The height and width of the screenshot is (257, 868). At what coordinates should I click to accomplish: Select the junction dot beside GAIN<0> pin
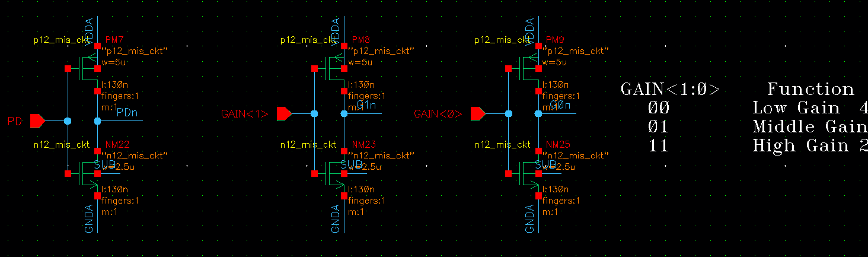pos(508,113)
